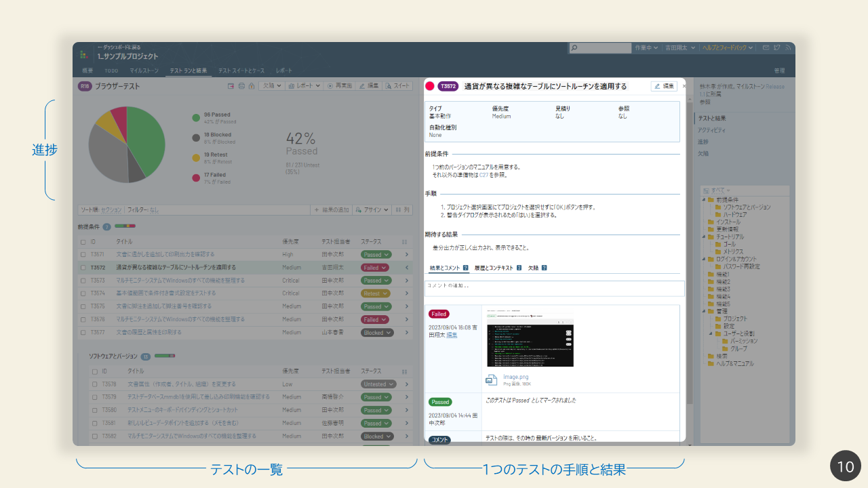
Task: Check the box next to T3574
Action: (83, 293)
